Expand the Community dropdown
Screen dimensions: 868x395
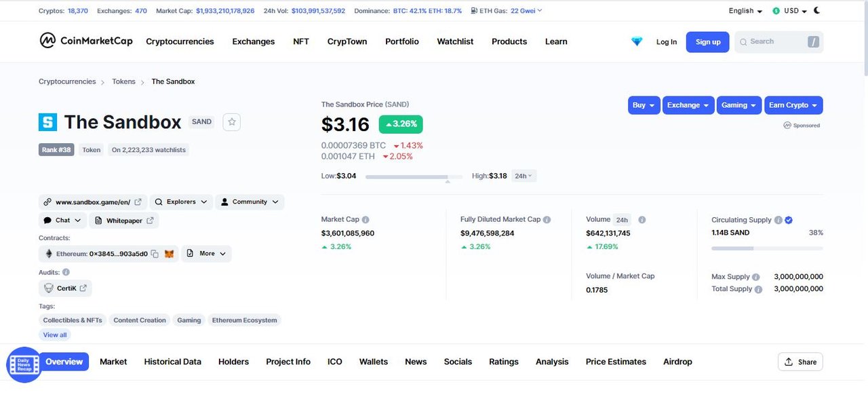tap(250, 202)
